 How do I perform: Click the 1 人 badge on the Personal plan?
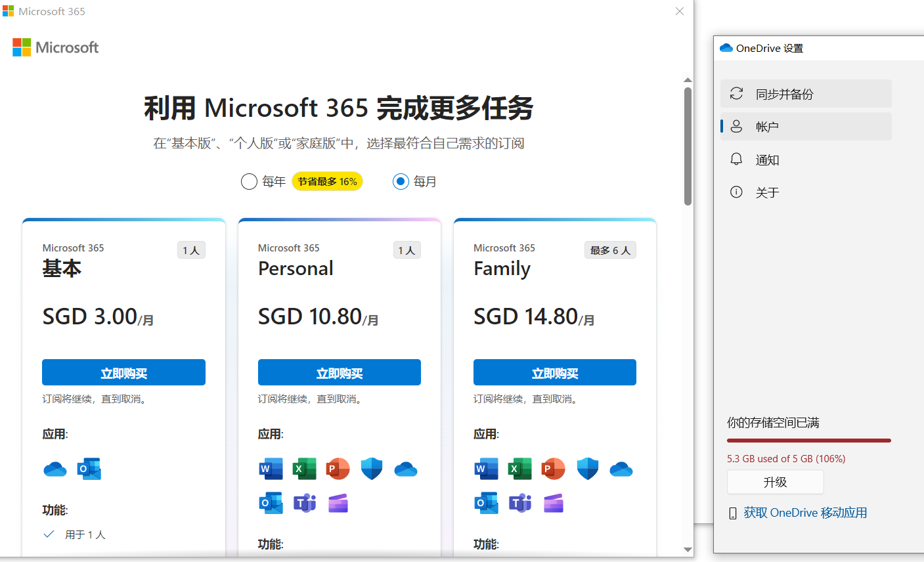[407, 250]
